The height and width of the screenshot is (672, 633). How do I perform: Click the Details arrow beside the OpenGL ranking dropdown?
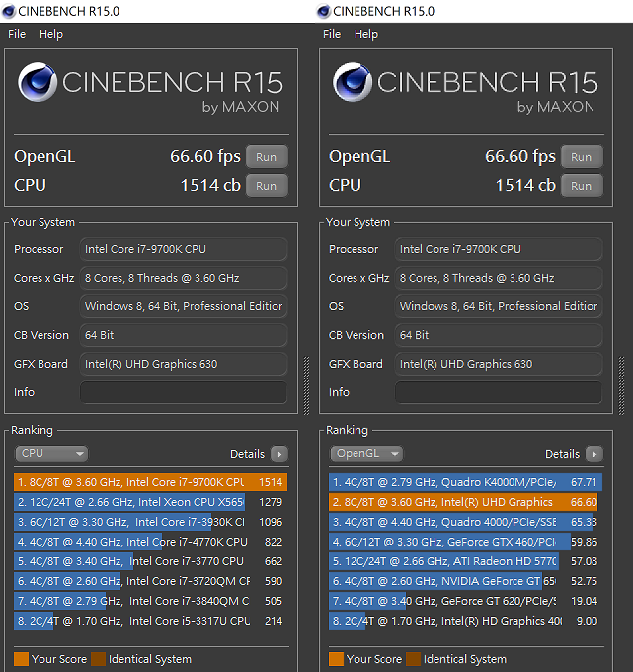(x=594, y=454)
